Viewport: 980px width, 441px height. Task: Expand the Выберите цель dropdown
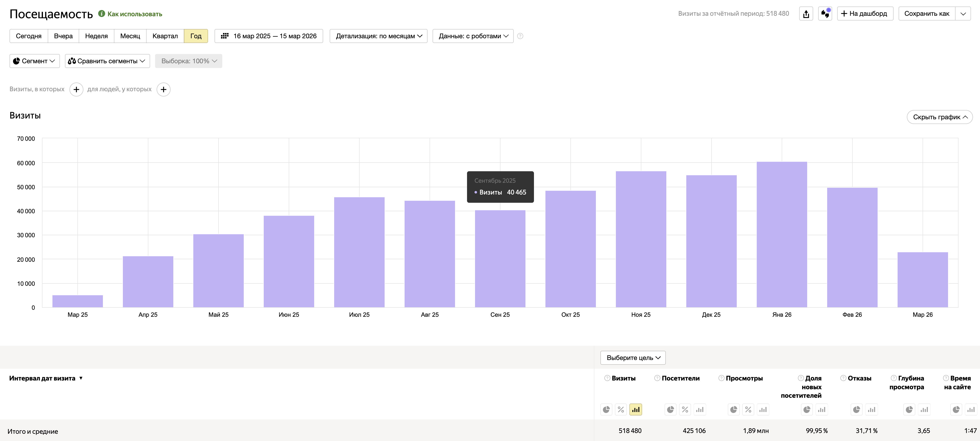pos(633,357)
